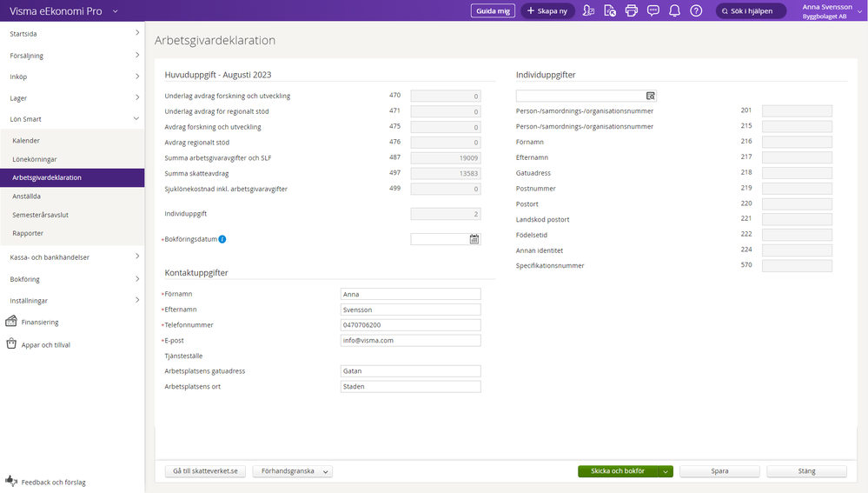
Task: Open the Förhandsgranska dropdown
Action: point(292,471)
